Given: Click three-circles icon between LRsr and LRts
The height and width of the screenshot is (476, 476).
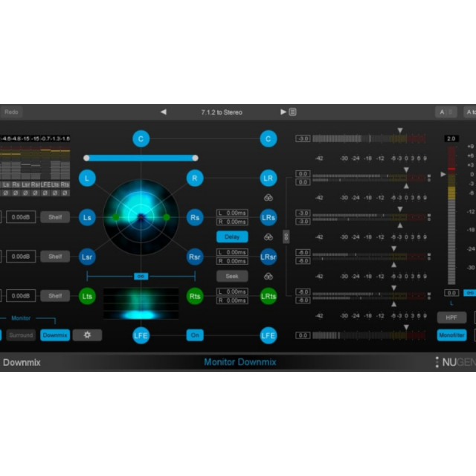Looking at the screenshot, I should (x=268, y=276).
